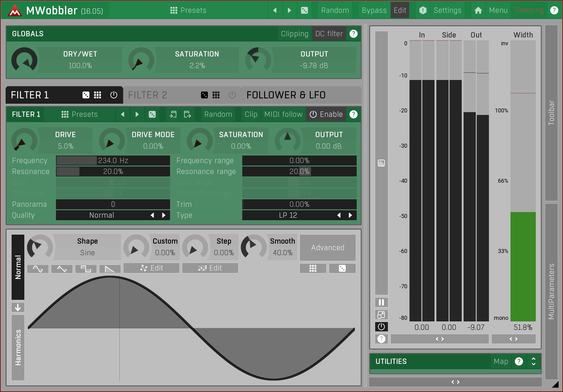Click the global help question mark icon
563x392 pixels.
554,10
